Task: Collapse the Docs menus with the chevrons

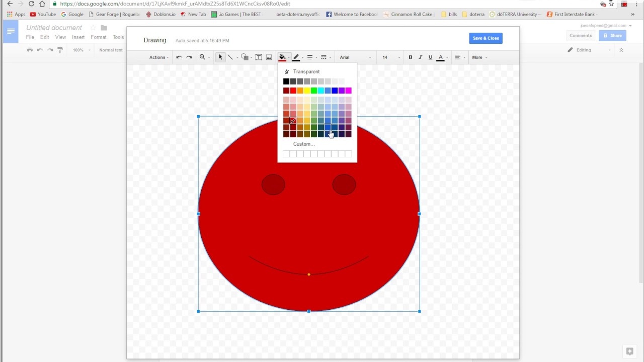Action: coord(621,50)
